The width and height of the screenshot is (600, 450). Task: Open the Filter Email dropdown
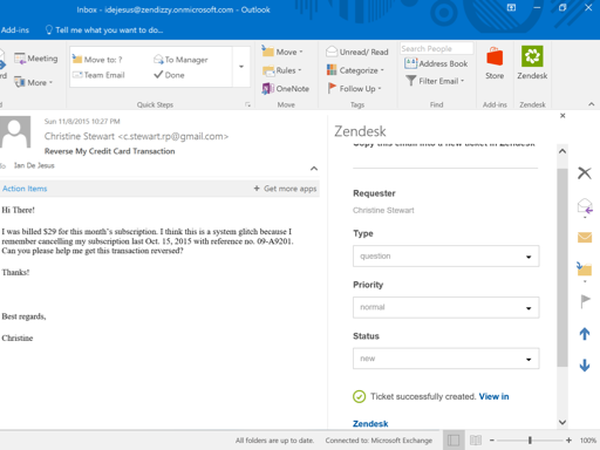(435, 81)
